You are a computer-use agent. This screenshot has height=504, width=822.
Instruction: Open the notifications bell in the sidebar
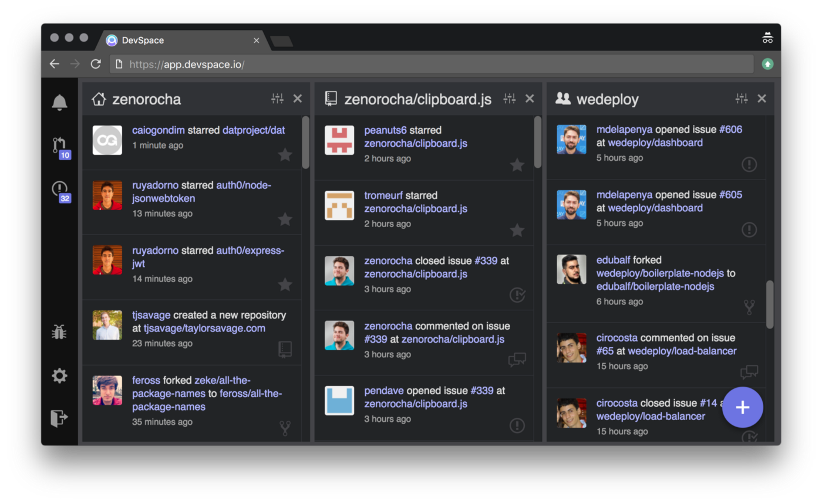(59, 102)
